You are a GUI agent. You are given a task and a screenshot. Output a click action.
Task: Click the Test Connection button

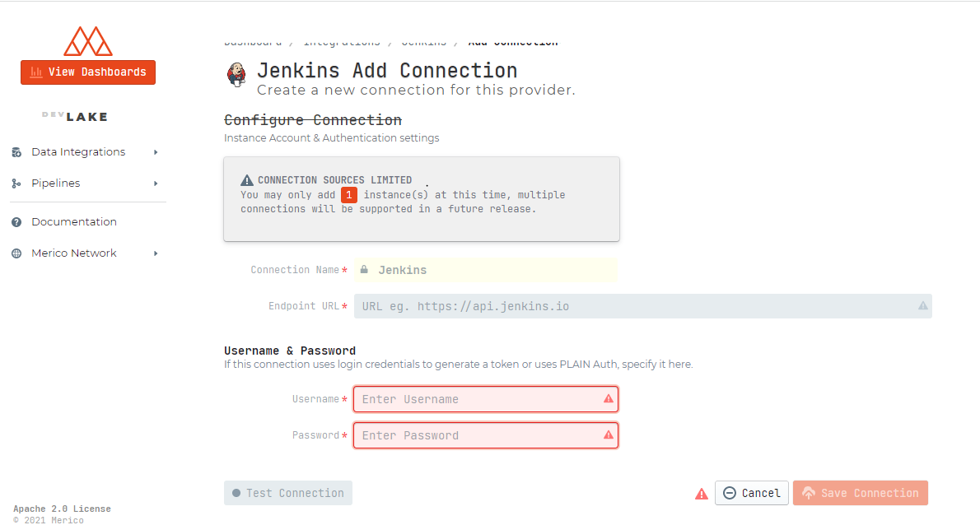pos(288,493)
